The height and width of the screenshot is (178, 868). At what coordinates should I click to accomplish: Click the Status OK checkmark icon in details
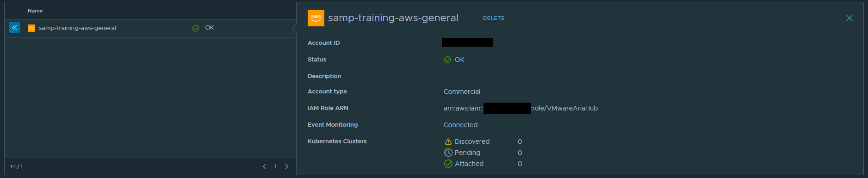[x=447, y=60]
